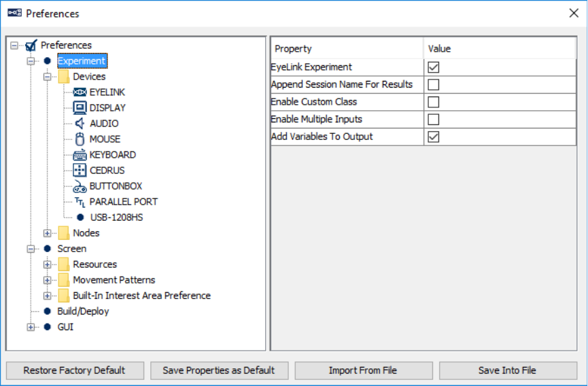Expand the GUI tree node
Screen dimensions: 588x386
[x=31, y=327]
